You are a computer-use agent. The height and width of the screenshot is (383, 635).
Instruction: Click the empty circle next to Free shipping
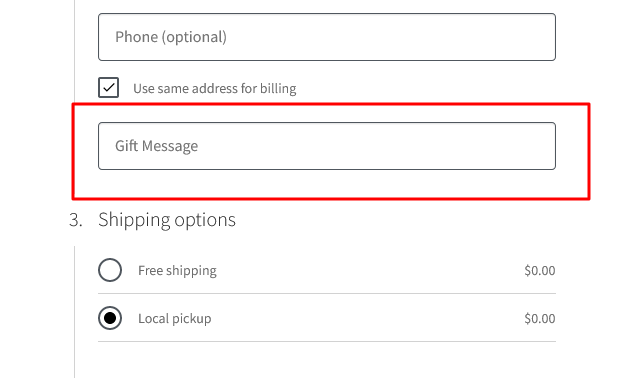(x=110, y=270)
